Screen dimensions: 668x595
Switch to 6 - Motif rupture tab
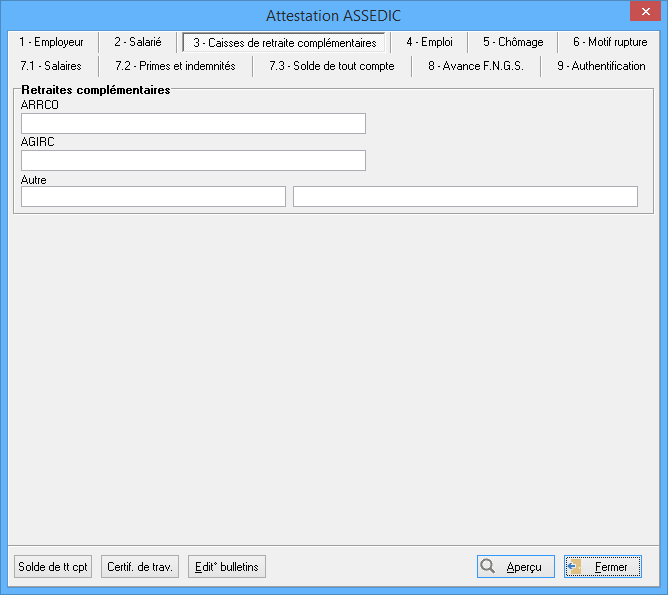[610, 42]
